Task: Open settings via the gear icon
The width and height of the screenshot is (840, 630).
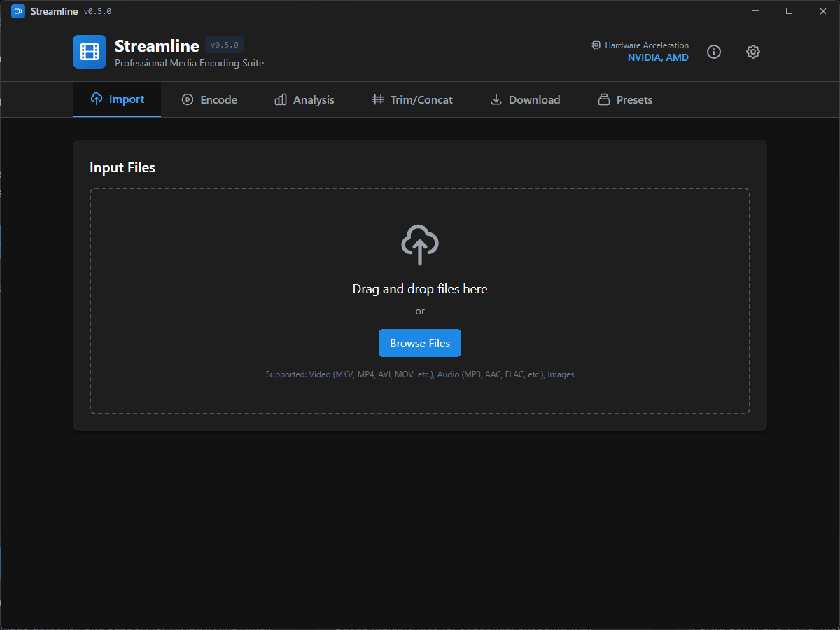Action: coord(752,52)
